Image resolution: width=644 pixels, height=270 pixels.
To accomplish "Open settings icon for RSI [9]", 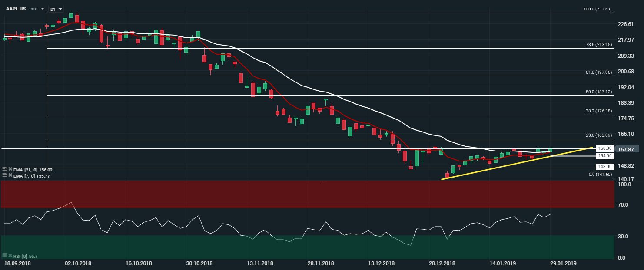I will coord(4,256).
